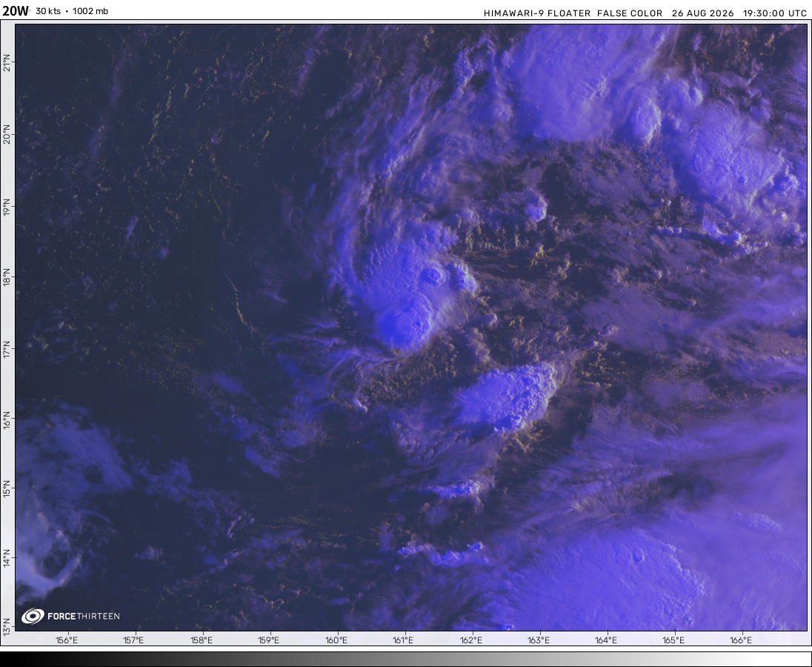The height and width of the screenshot is (667, 812).
Task: Click the 19°N latitude label
Action: click(x=7, y=209)
